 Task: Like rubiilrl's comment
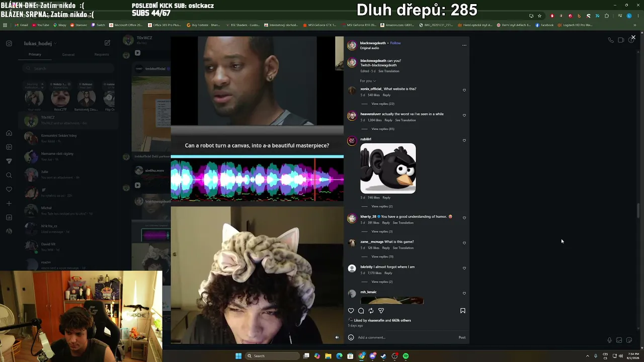point(464,141)
